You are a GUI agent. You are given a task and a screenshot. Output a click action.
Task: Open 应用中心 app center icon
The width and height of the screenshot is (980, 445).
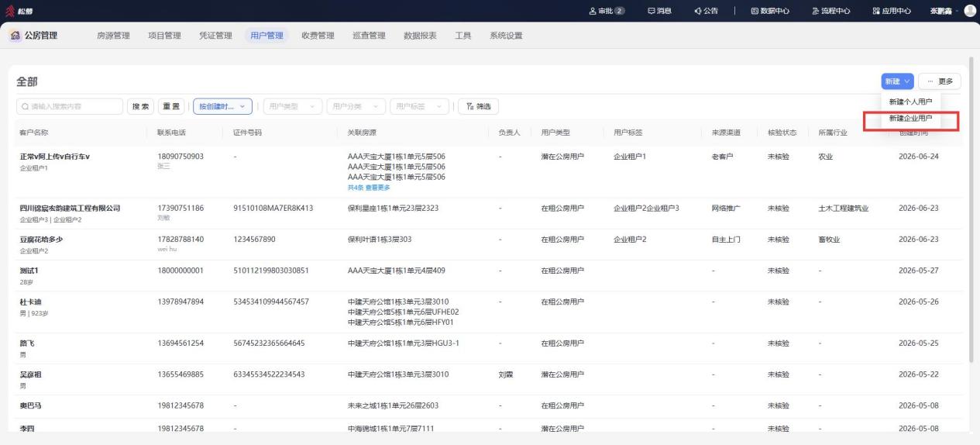pyautogui.click(x=876, y=10)
